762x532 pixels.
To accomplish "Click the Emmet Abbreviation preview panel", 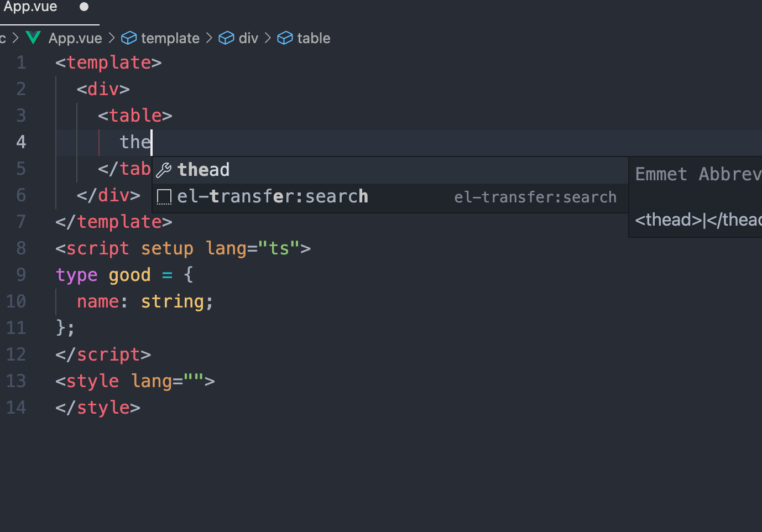I will [697, 196].
